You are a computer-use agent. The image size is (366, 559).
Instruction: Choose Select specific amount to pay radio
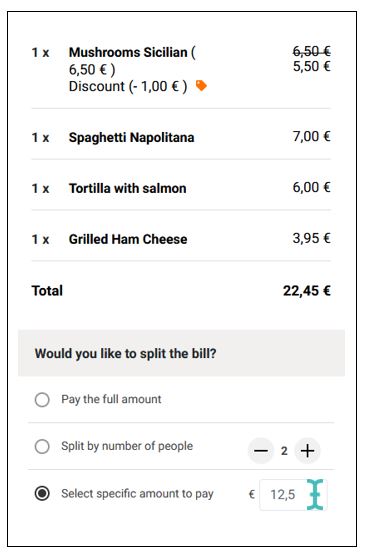[x=42, y=493]
